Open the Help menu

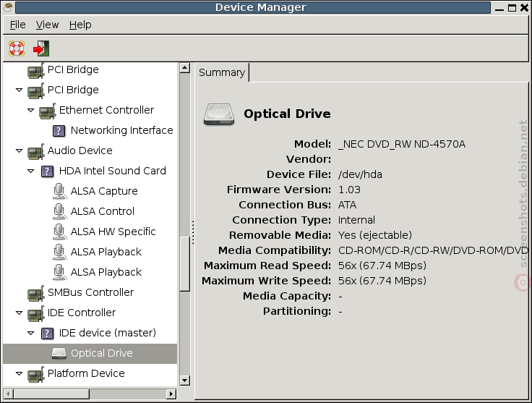tap(80, 25)
